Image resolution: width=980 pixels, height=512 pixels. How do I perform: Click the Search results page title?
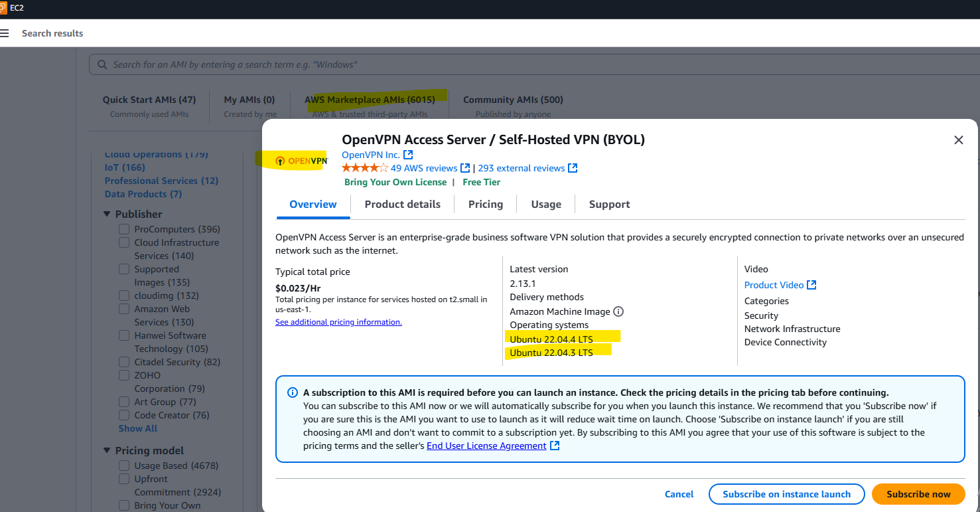point(52,33)
